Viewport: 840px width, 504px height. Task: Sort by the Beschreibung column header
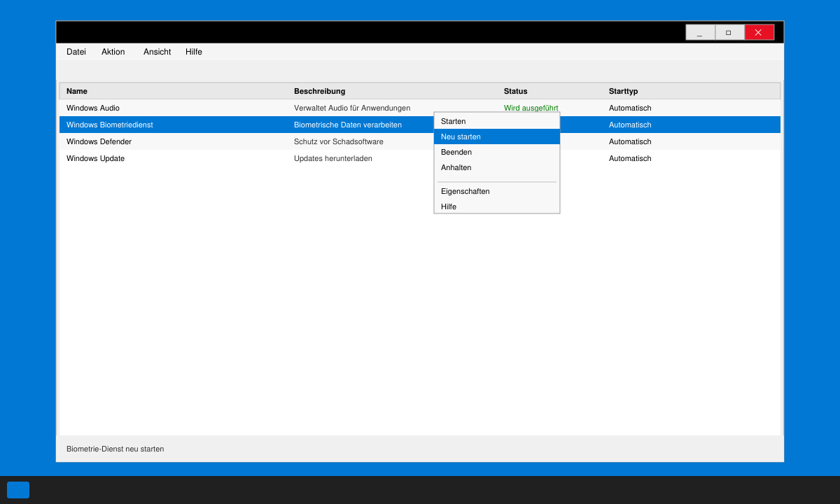point(319,91)
